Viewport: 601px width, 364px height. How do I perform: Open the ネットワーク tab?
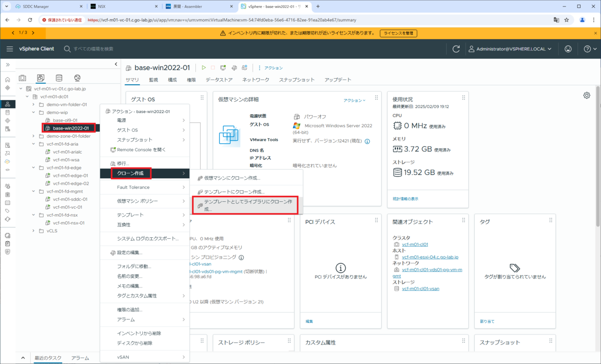coord(255,80)
